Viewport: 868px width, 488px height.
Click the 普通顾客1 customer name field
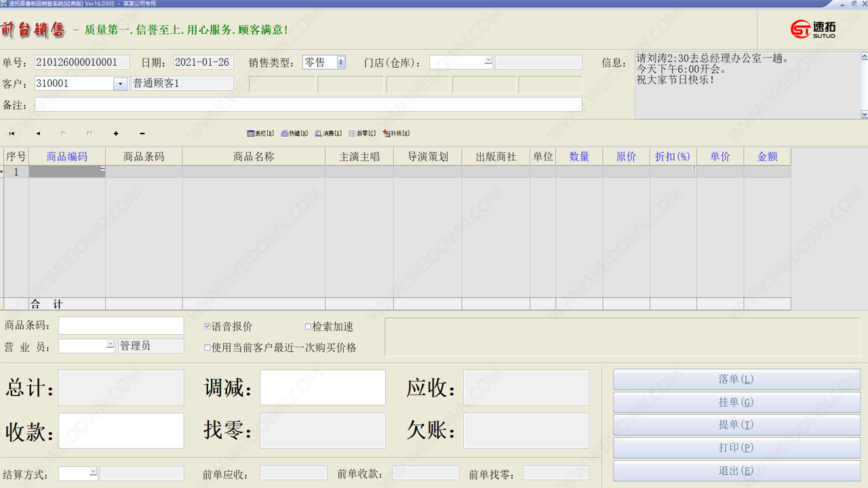(x=182, y=83)
